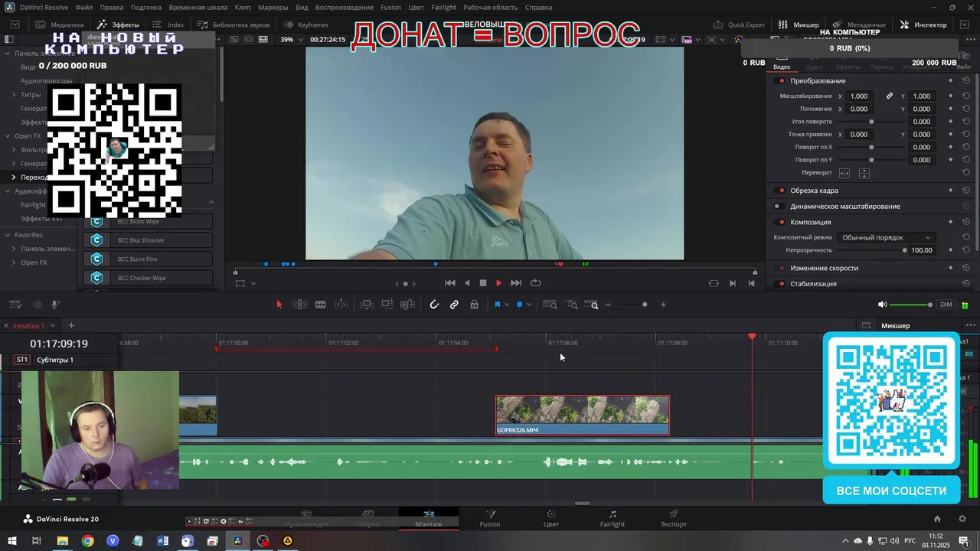
Task: Click the red Play button
Action: click(x=499, y=283)
